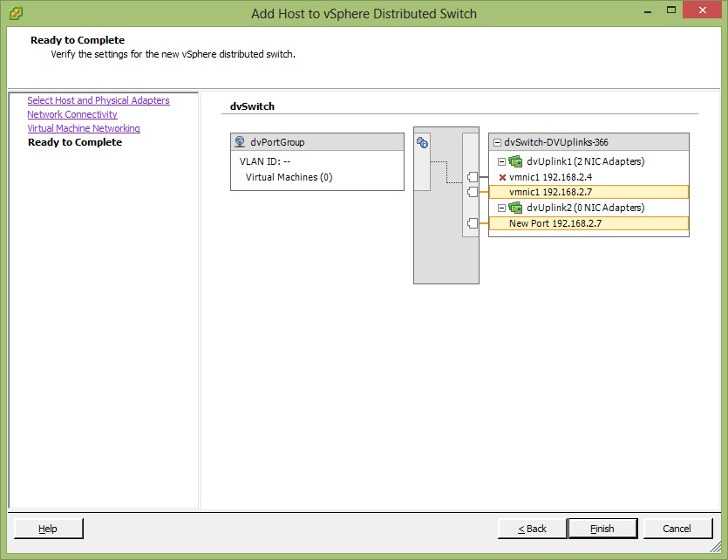Click the vSphere icon in the title bar

coord(15,13)
